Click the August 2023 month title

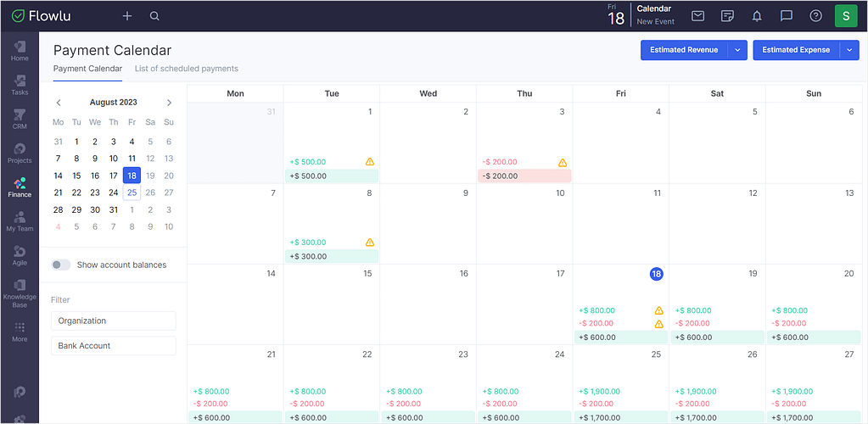click(x=114, y=103)
